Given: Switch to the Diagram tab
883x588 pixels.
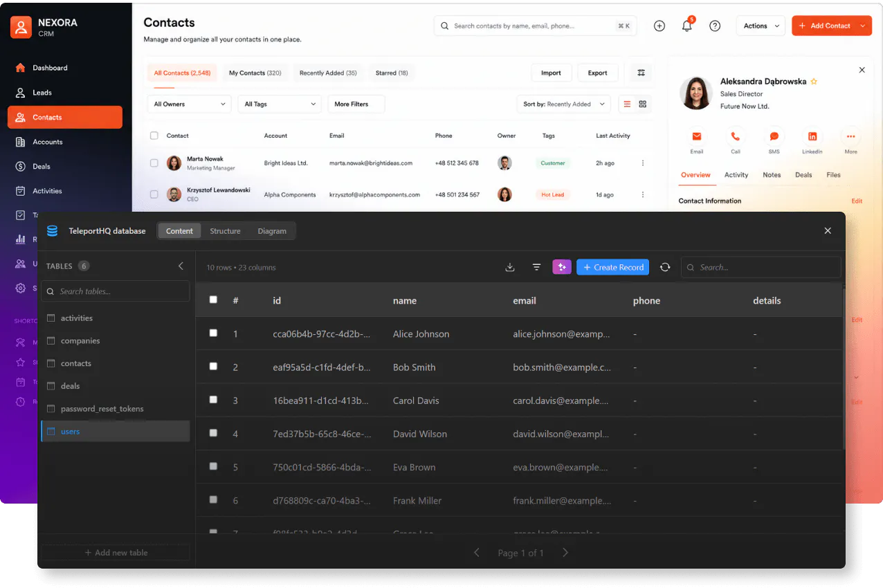Looking at the screenshot, I should [x=272, y=231].
